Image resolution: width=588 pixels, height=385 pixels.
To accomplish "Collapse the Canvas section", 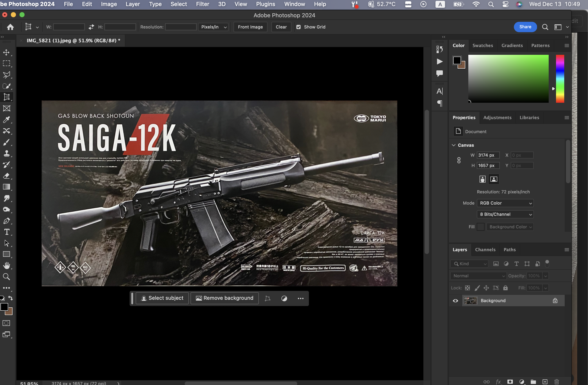I will 454,145.
